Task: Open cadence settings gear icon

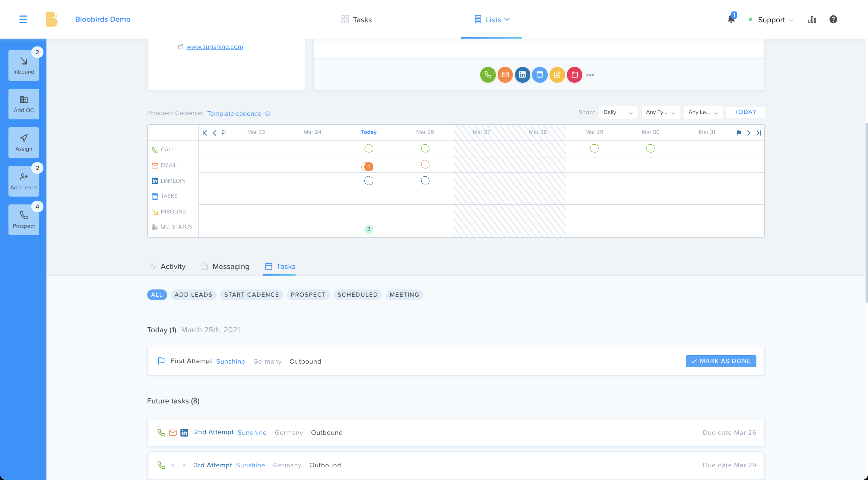Action: 268,113
